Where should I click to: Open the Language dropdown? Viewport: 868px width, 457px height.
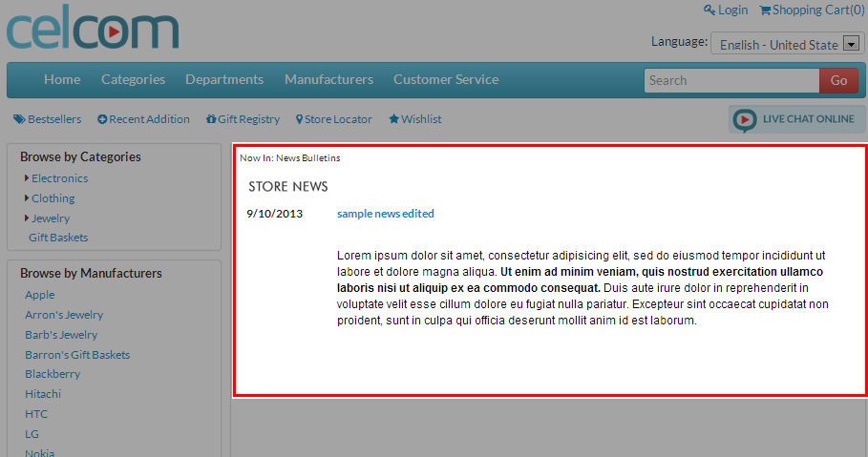pos(788,44)
